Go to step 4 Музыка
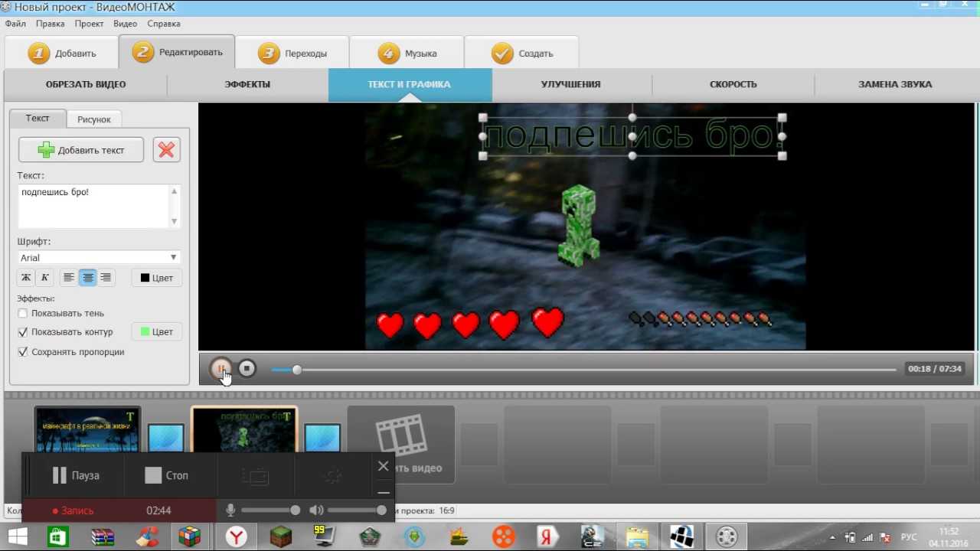Image resolution: width=980 pixels, height=551 pixels. 407,54
